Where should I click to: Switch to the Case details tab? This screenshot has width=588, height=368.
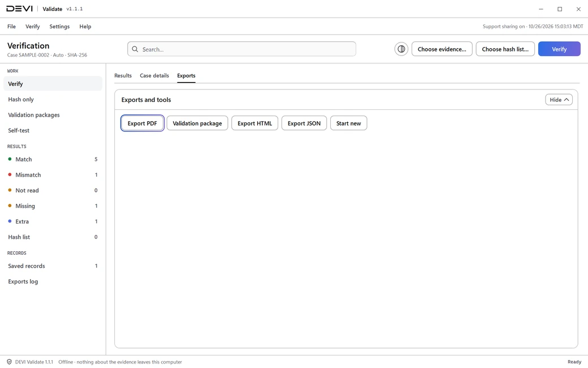tap(154, 75)
